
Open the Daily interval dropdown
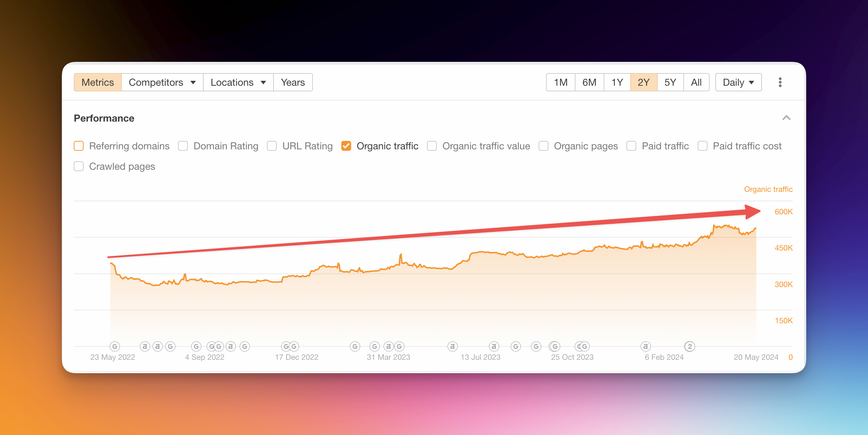[x=738, y=82]
